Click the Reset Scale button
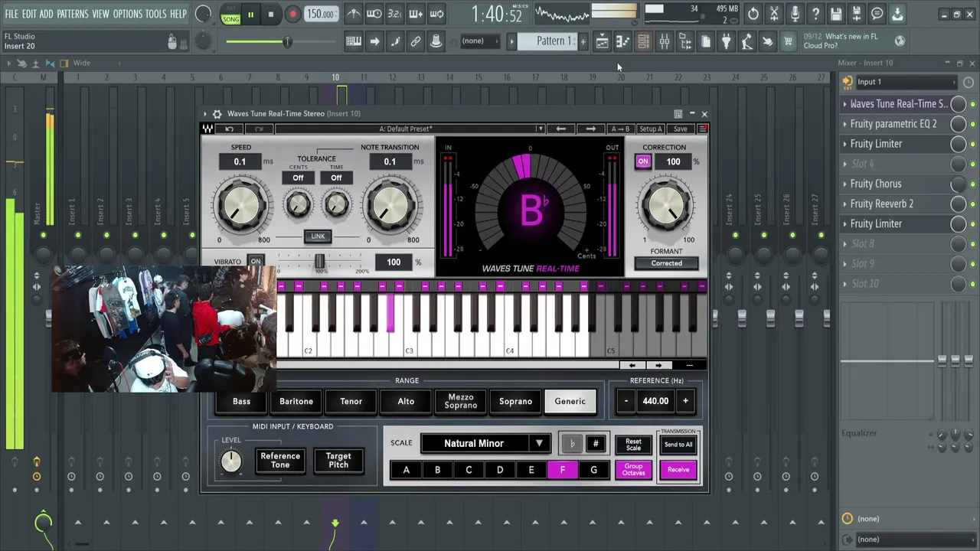Image resolution: width=980 pixels, height=551 pixels. click(x=633, y=445)
